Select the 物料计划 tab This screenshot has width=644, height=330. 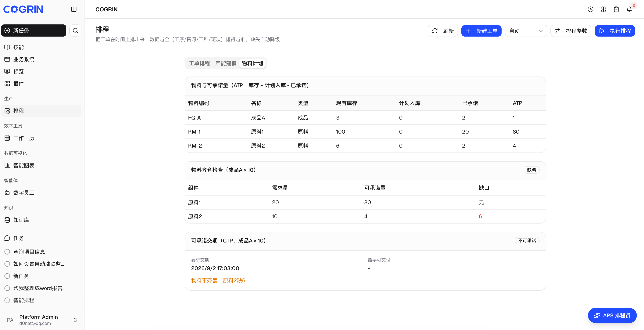[252, 63]
